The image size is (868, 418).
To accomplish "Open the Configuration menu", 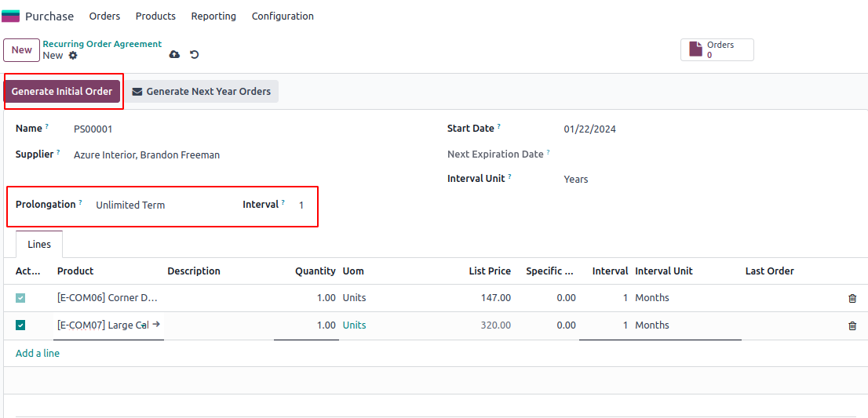I will (x=283, y=16).
